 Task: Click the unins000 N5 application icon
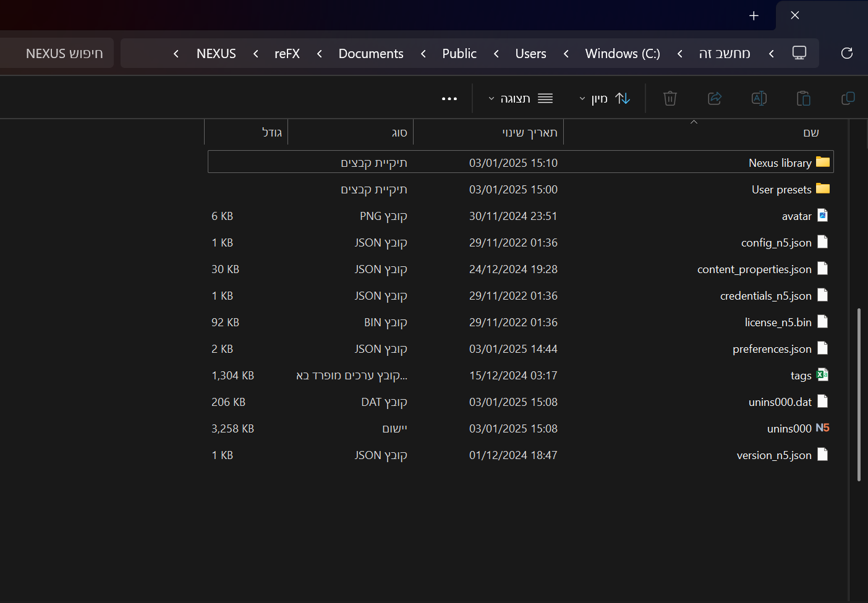[823, 428]
